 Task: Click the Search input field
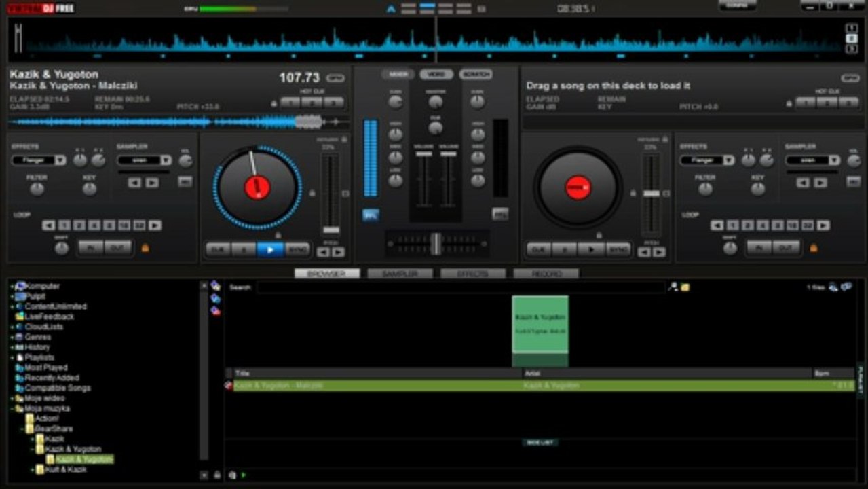461,287
